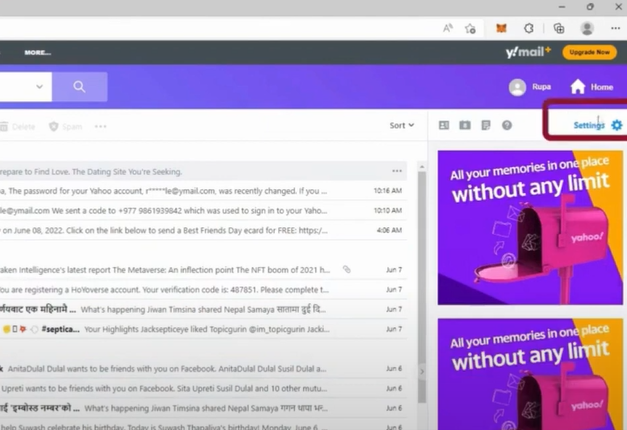627x430 pixels.
Task: Open MetaMask fox extension icon
Action: 501,28
